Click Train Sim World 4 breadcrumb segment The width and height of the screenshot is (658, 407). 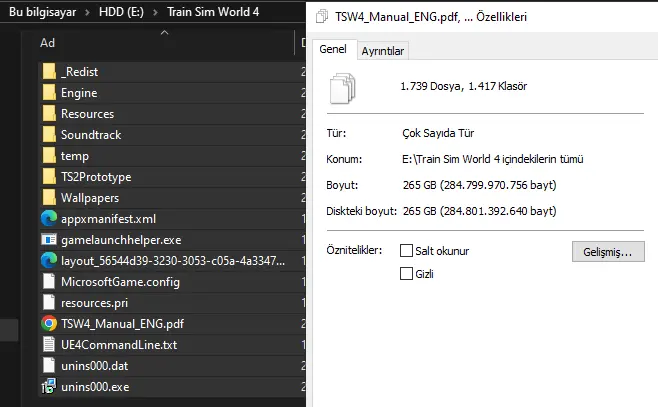click(213, 12)
